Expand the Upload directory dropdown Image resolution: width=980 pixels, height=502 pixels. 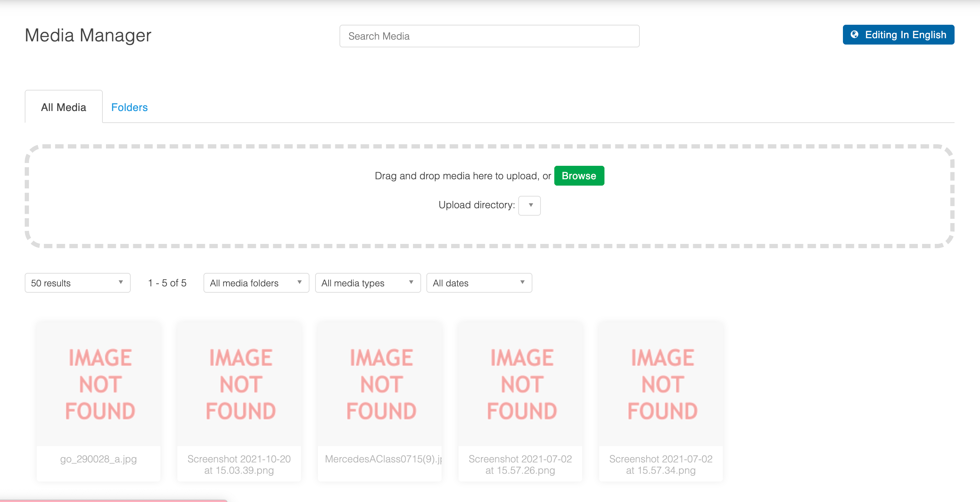click(x=529, y=205)
